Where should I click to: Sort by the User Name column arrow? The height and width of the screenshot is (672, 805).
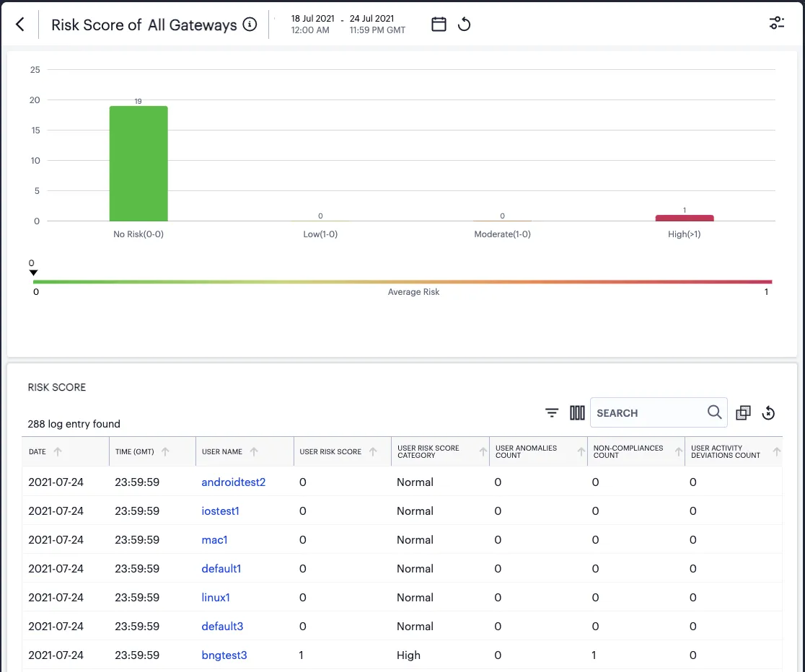(x=254, y=452)
